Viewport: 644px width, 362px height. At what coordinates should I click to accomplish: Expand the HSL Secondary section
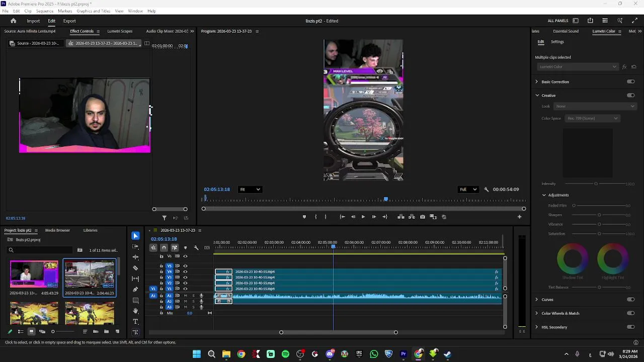pyautogui.click(x=536, y=327)
